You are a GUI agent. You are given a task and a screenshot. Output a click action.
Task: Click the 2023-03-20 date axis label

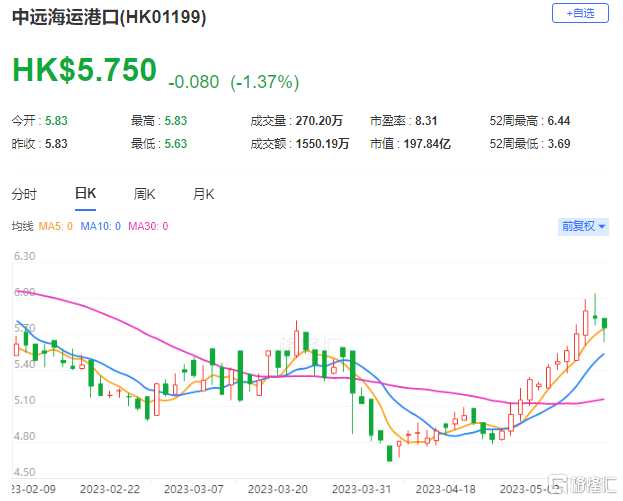coord(278,489)
